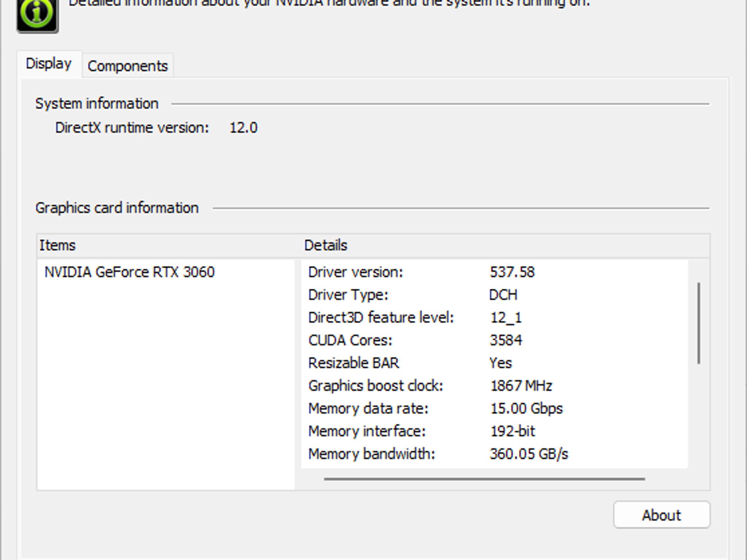Click the Driver version: label
Viewport: 747px width, 560px height.
(x=356, y=272)
